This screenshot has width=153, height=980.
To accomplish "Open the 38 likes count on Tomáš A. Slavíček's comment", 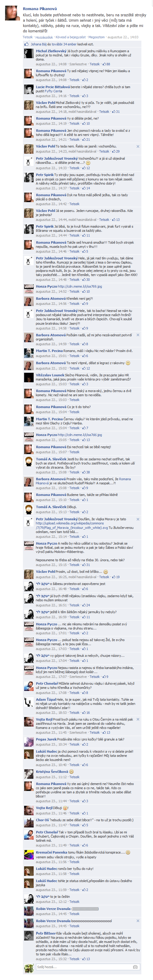I will [86, 472].
